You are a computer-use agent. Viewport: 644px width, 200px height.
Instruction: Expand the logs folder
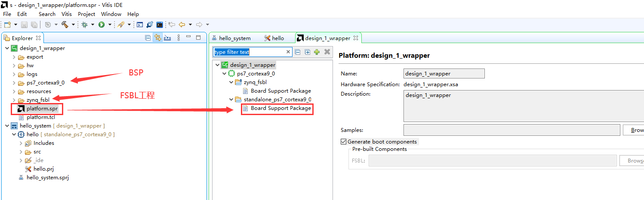point(14,74)
